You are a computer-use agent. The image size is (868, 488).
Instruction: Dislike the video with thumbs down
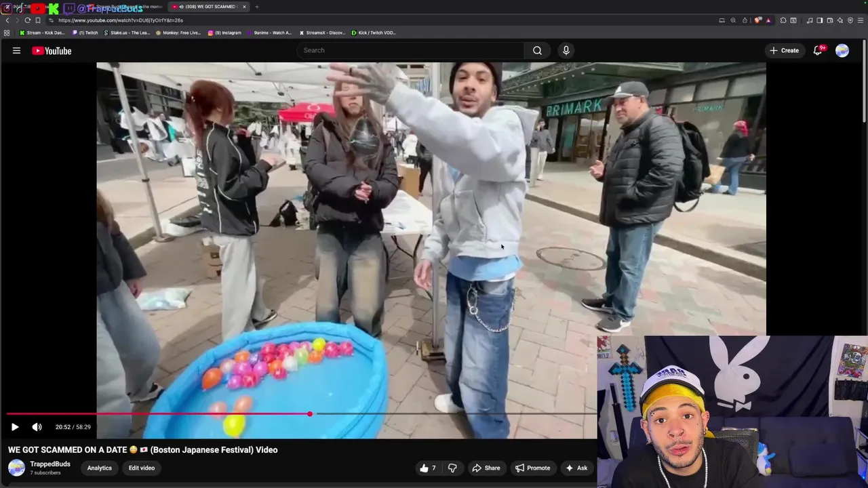click(452, 468)
